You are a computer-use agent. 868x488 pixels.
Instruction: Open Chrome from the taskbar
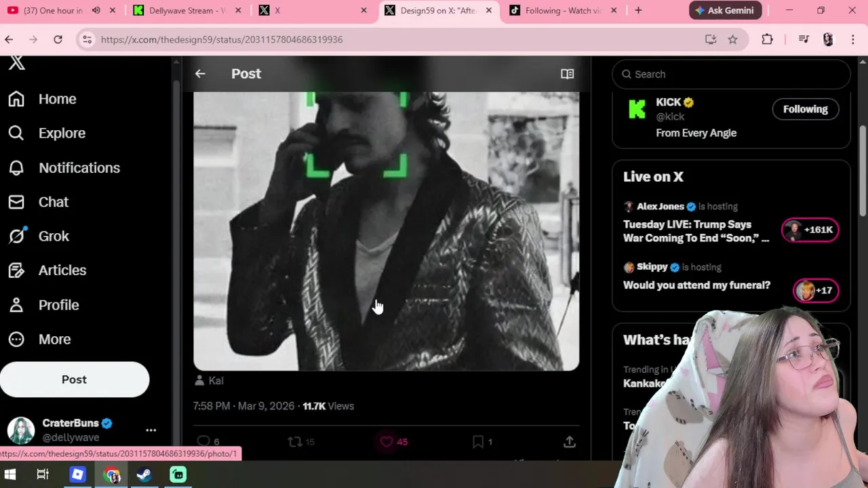[x=112, y=474]
